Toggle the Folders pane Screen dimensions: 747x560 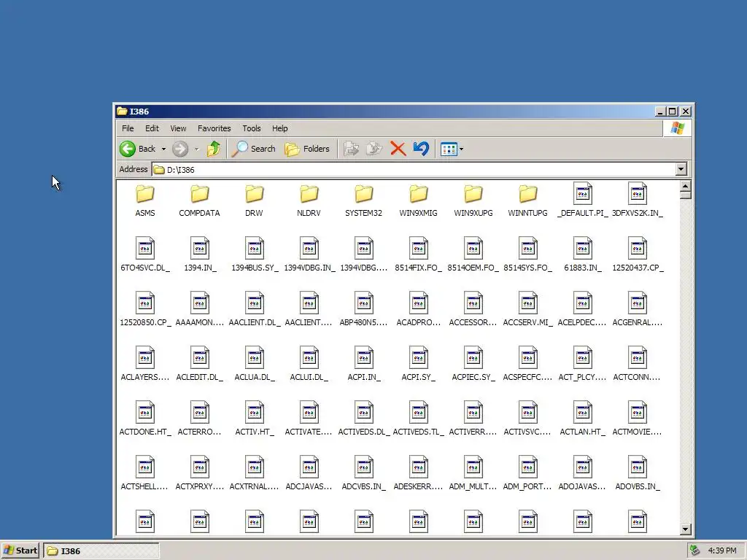[x=307, y=149]
